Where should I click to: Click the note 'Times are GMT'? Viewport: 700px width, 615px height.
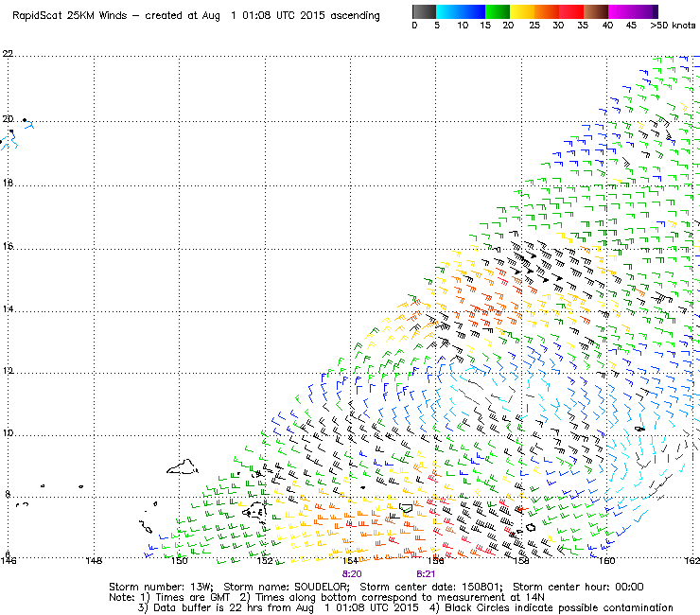click(192, 598)
